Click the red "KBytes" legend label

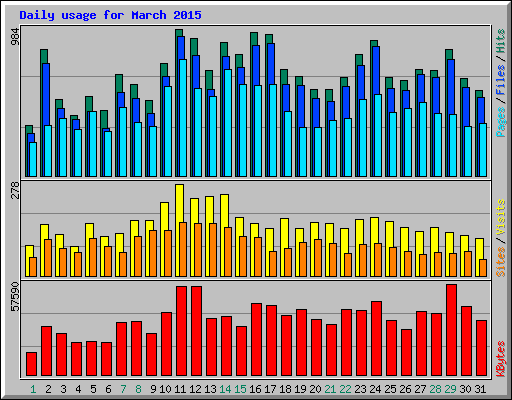pyautogui.click(x=500, y=359)
